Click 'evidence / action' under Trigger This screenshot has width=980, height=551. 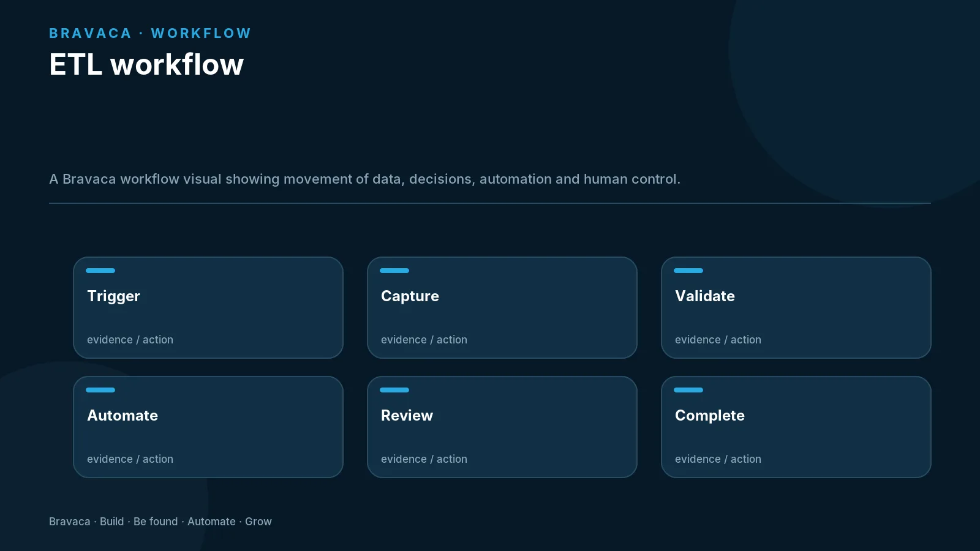(x=130, y=340)
